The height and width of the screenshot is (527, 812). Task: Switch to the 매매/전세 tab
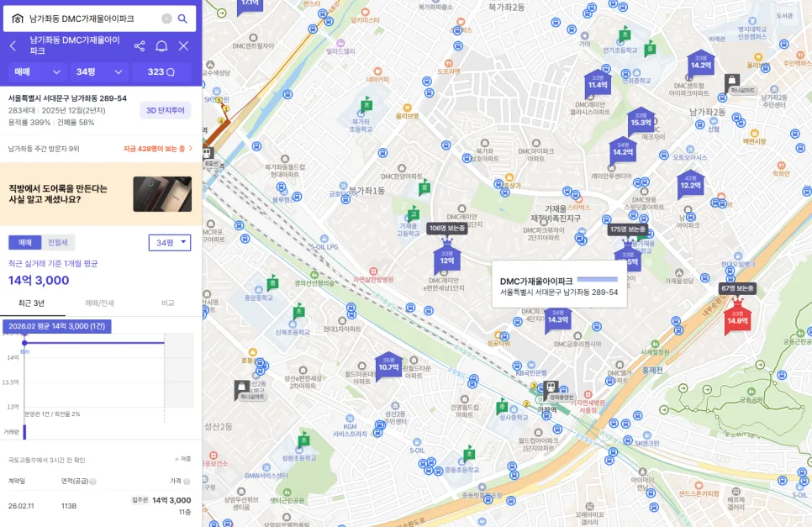(99, 303)
